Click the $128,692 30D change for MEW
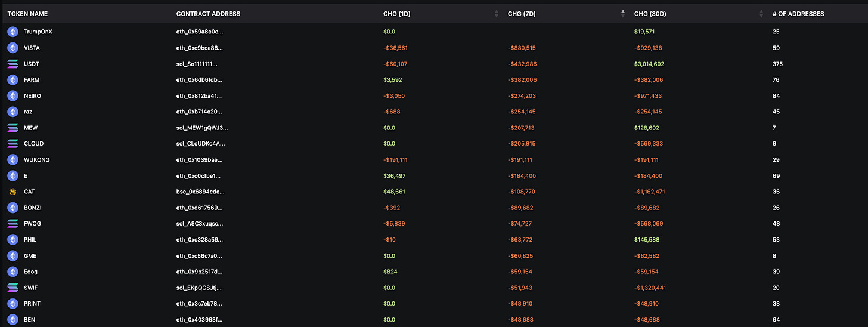The height and width of the screenshot is (327, 868). coord(647,128)
